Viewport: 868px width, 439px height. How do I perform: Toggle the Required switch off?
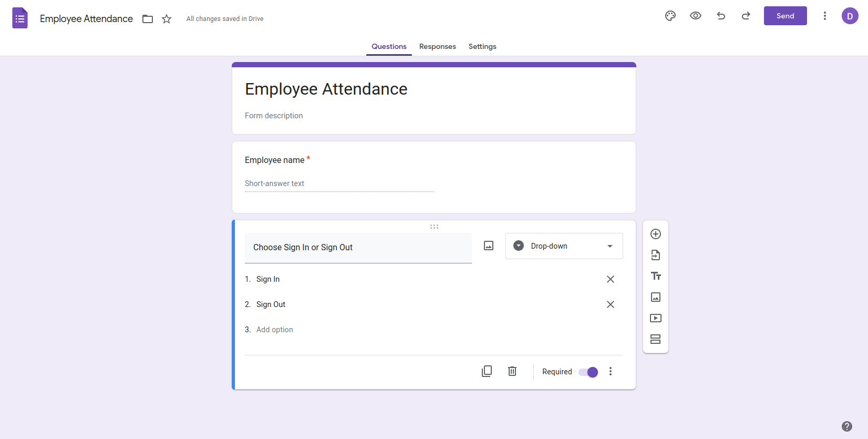coord(588,372)
